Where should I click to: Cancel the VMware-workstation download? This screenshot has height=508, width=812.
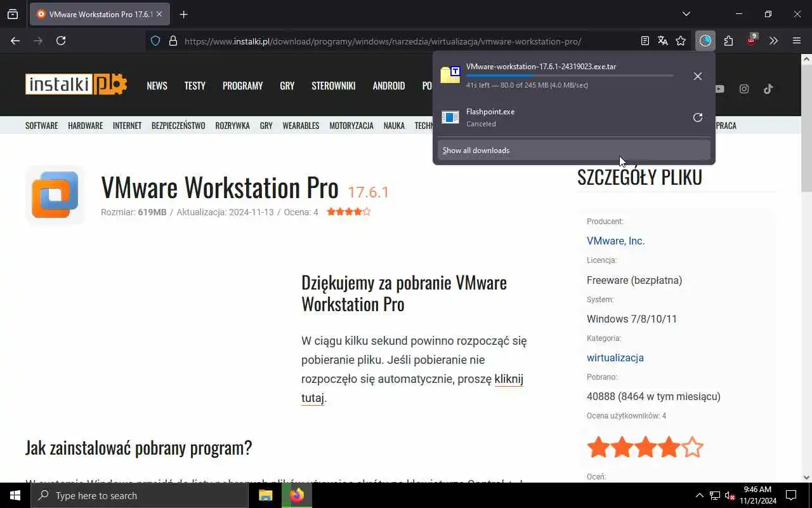click(697, 76)
